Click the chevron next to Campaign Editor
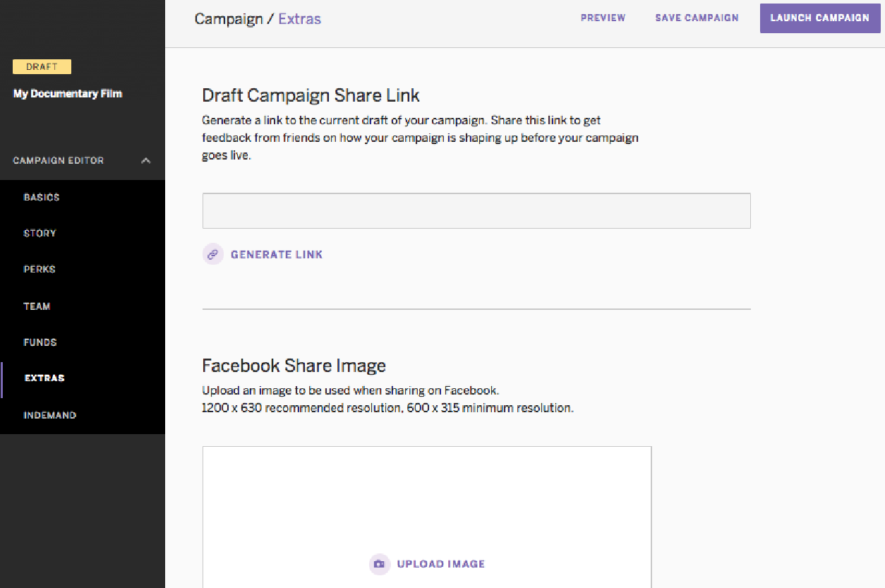Viewport: 885px width, 588px height. (145, 160)
